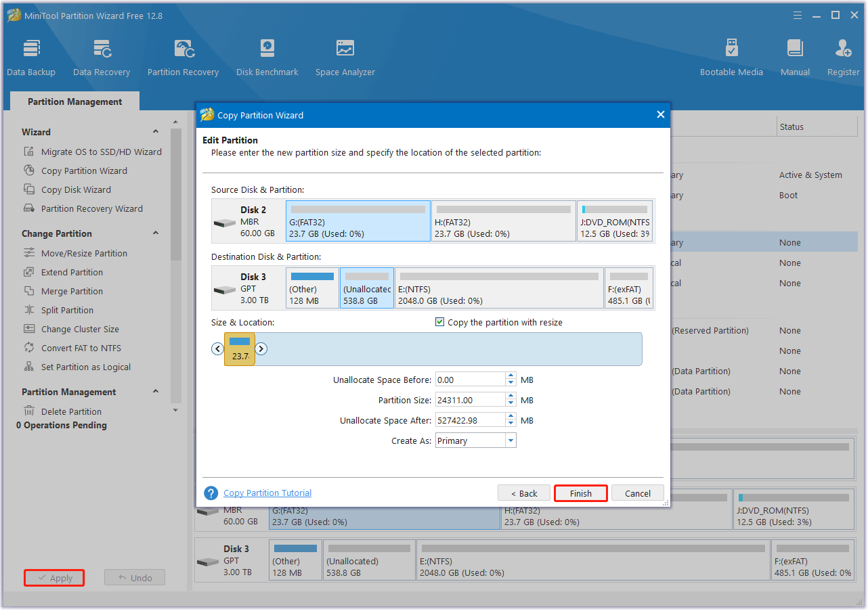
Task: Click the Migrate OS to SSD/HD Wizard icon
Action: pyautogui.click(x=29, y=152)
